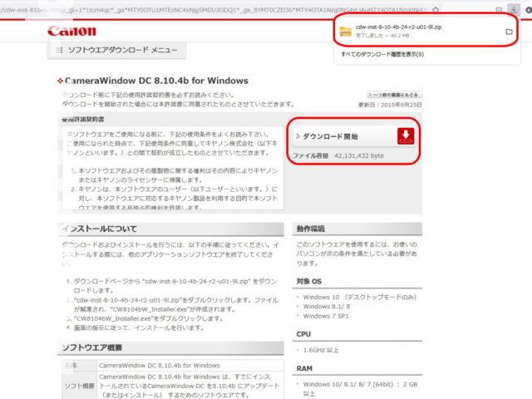Select すべてのダウンロード履歴を表示
The image size is (532, 399).
(382, 54)
